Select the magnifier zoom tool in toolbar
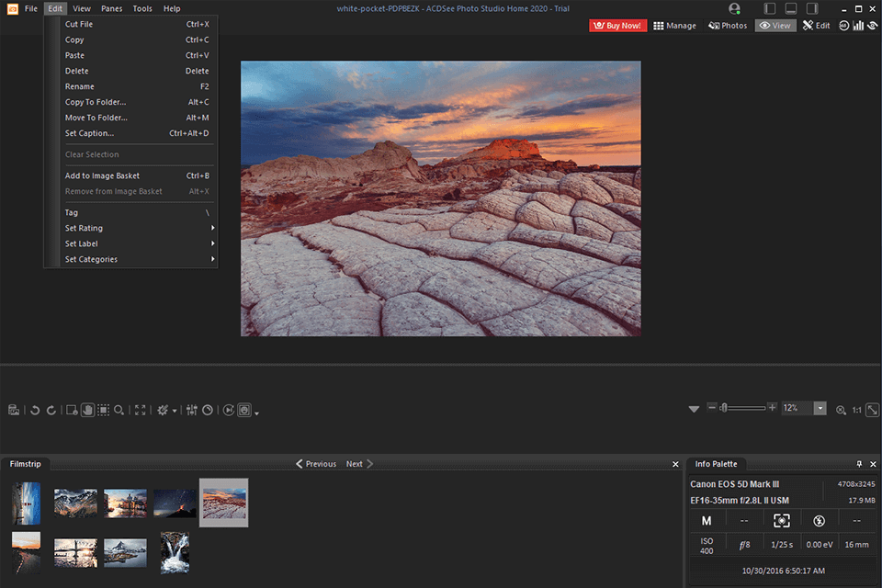 [119, 410]
